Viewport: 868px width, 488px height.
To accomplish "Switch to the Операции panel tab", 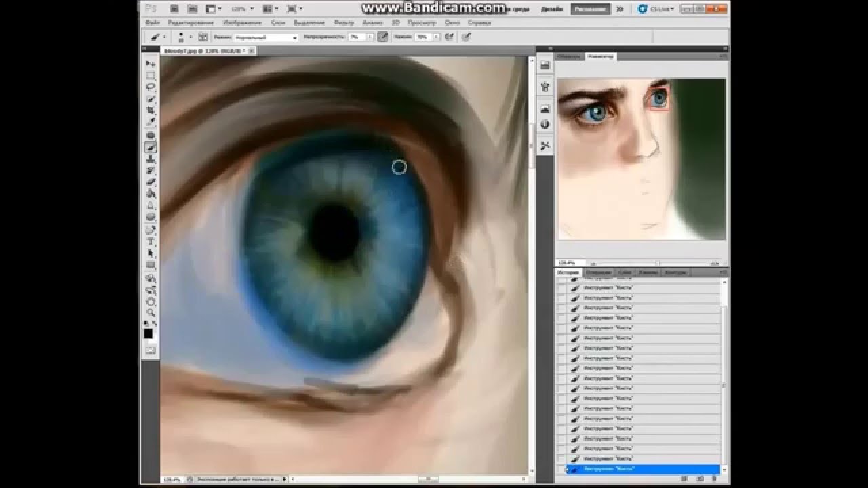I will point(599,272).
